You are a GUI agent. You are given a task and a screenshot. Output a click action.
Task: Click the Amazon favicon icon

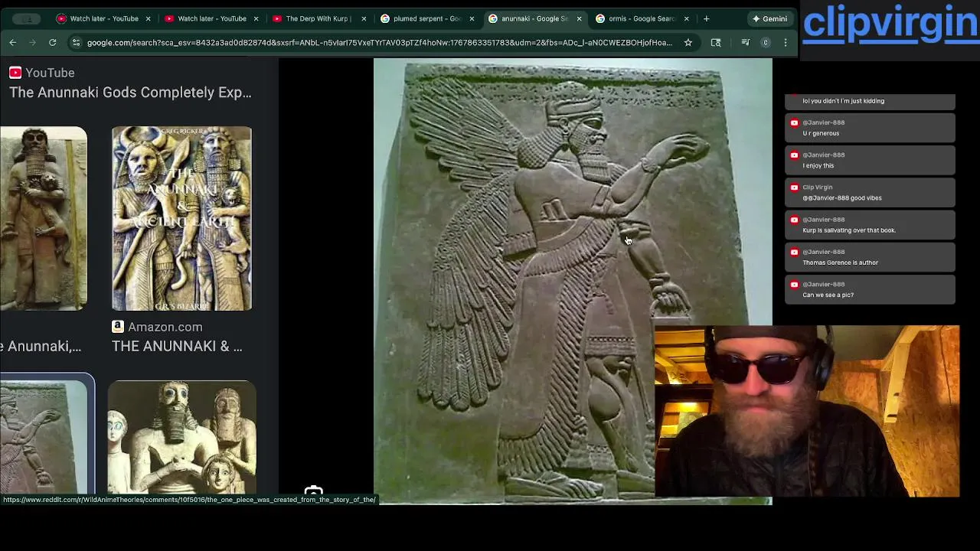click(118, 327)
